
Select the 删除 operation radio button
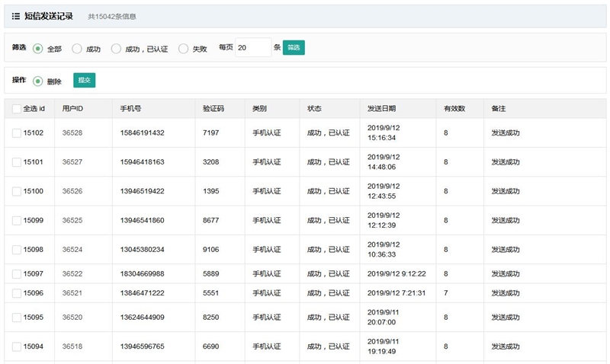[38, 81]
